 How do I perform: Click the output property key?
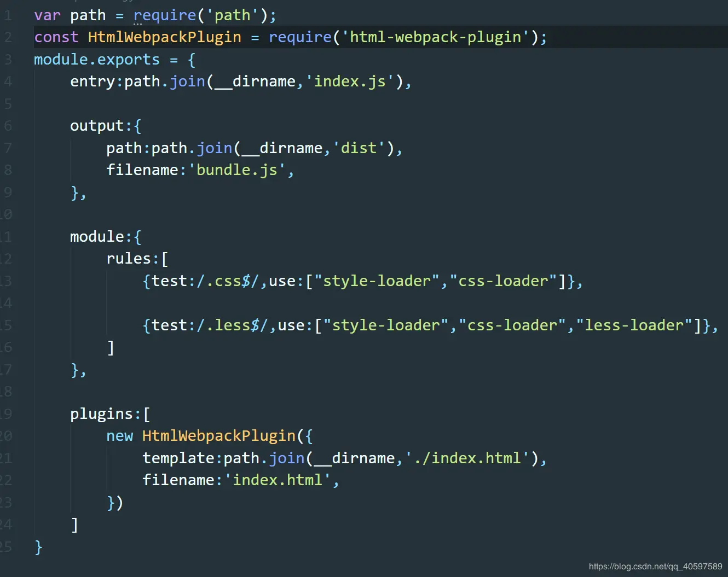(97, 126)
